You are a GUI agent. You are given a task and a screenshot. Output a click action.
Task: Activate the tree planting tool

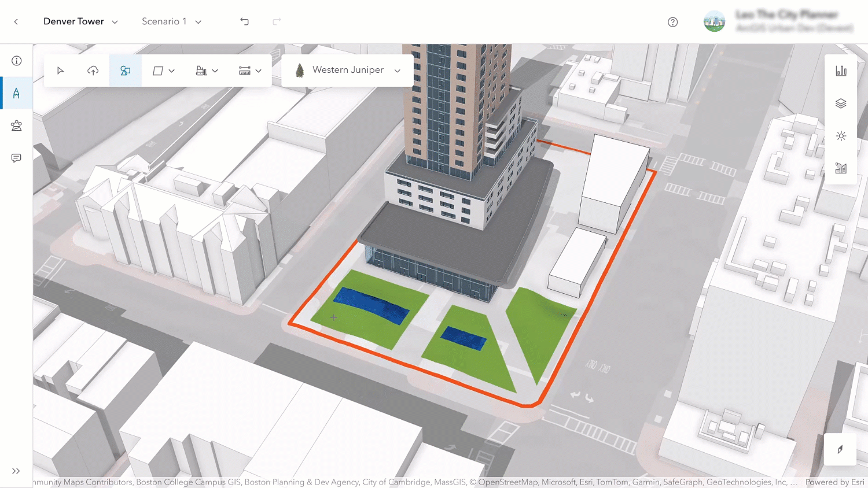(x=125, y=71)
